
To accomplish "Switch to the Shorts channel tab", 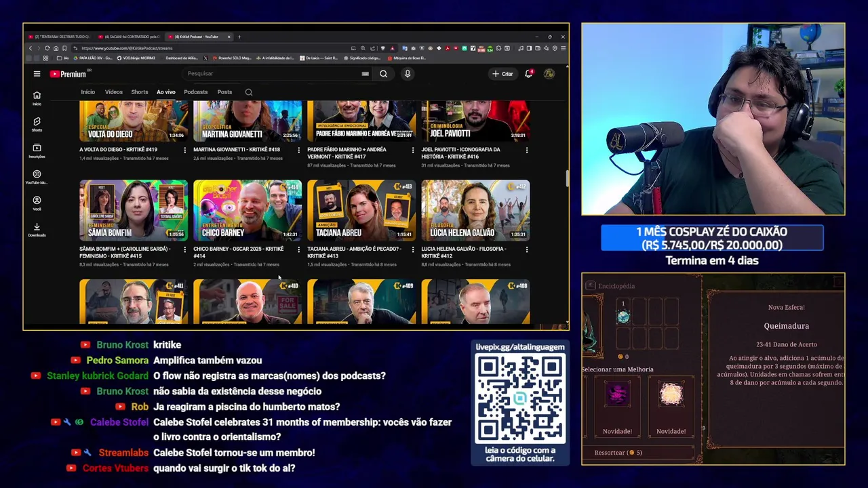I will [x=140, y=92].
